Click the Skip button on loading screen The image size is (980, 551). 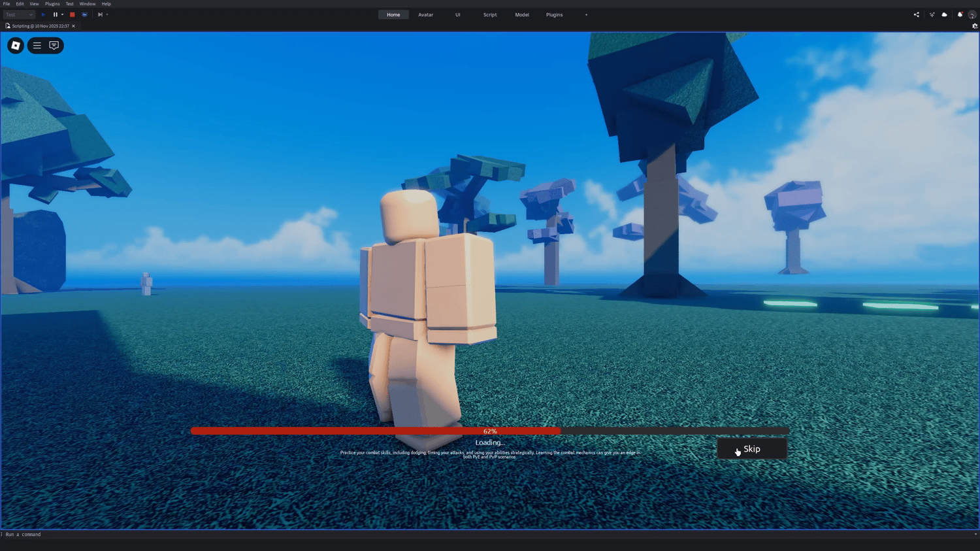click(752, 449)
